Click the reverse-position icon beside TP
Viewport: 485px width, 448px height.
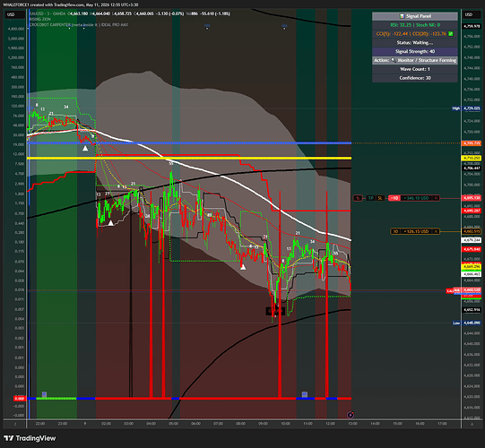point(358,198)
